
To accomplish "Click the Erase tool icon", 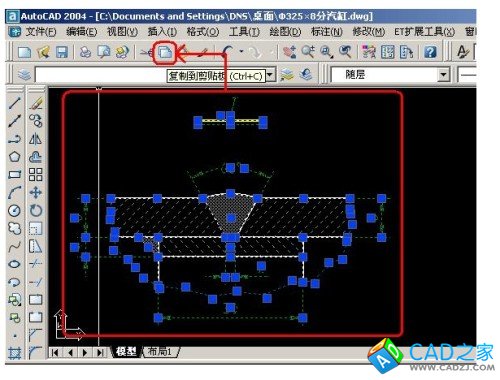I will tap(35, 103).
